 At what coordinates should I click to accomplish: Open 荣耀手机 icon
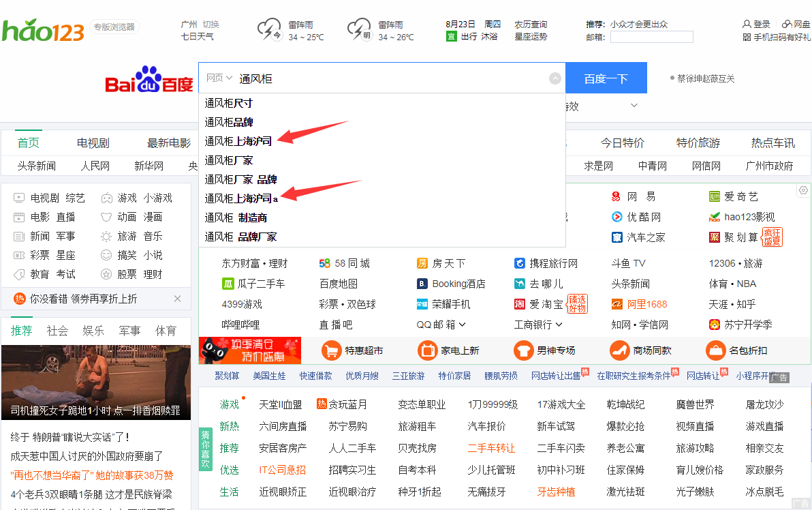[x=422, y=304]
